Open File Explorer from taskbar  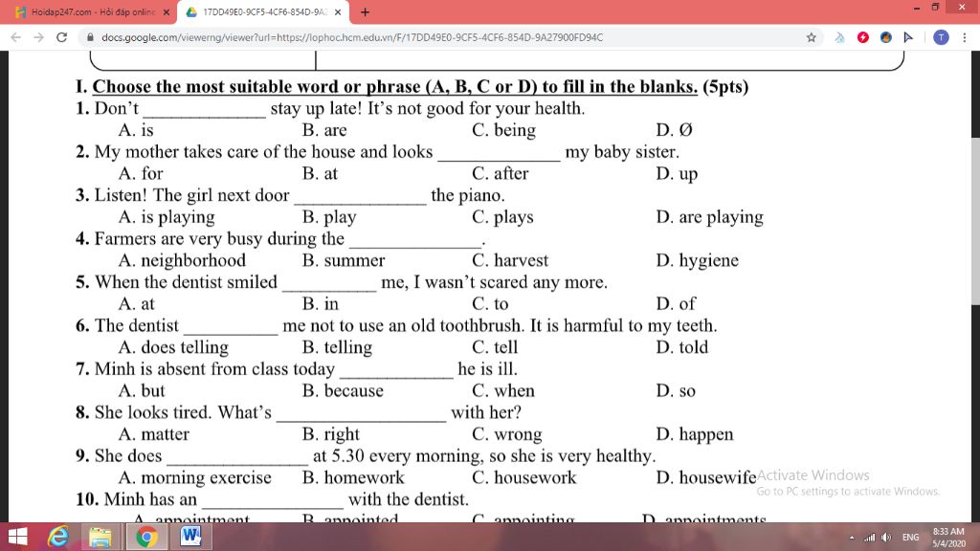click(100, 537)
